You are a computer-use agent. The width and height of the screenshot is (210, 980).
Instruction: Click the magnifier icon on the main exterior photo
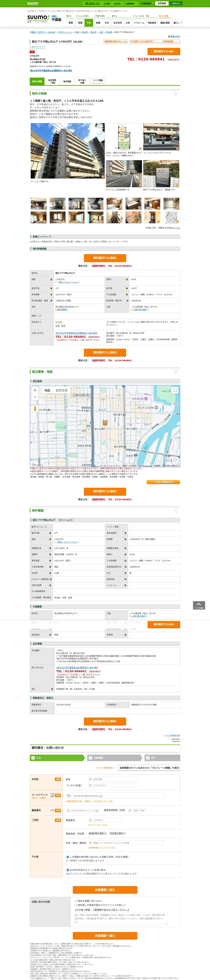tap(103, 177)
